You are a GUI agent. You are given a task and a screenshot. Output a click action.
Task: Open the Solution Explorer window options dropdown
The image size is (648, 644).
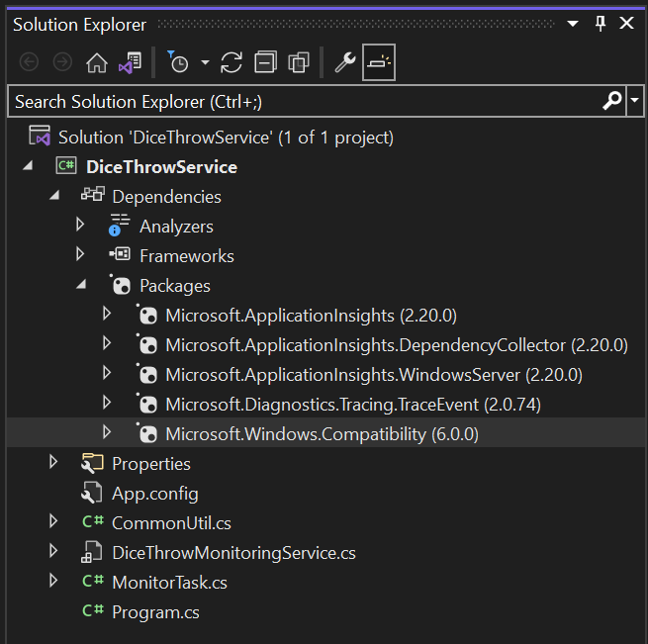pos(573,24)
